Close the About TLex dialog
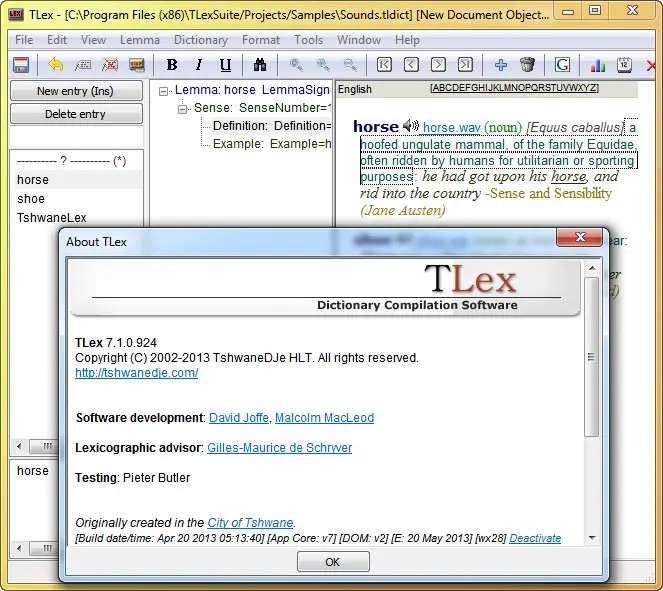The width and height of the screenshot is (663, 591). [x=580, y=237]
